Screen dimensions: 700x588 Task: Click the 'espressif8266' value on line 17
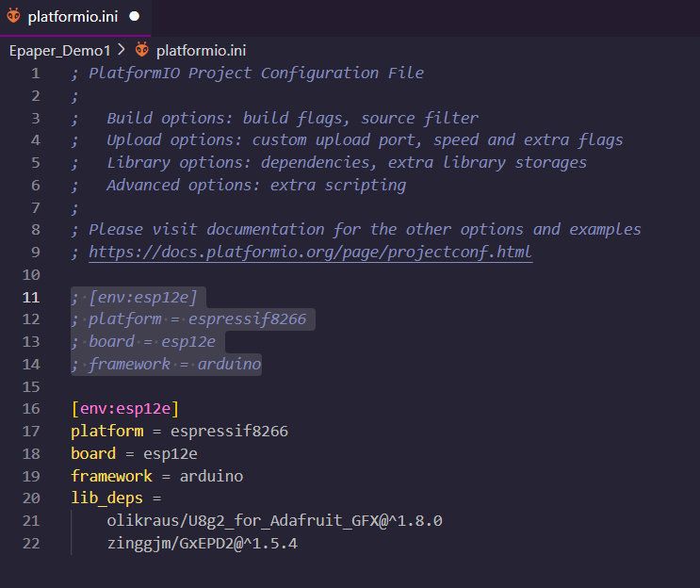click(x=229, y=432)
